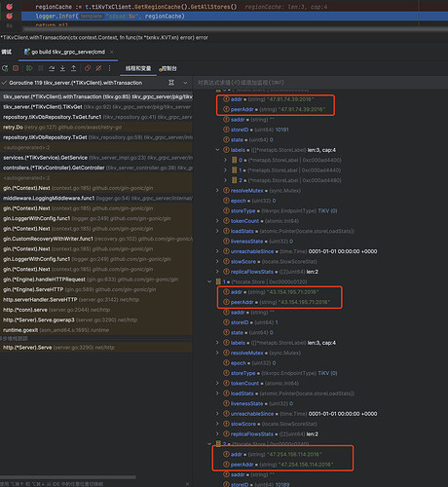The width and height of the screenshot is (448, 487).
Task: Stop the debugging session
Action: coord(16,68)
